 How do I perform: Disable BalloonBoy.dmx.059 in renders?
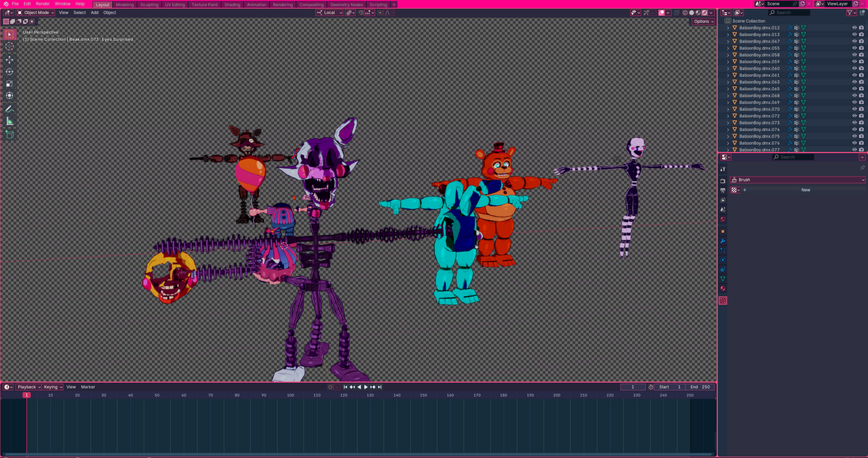point(861,62)
